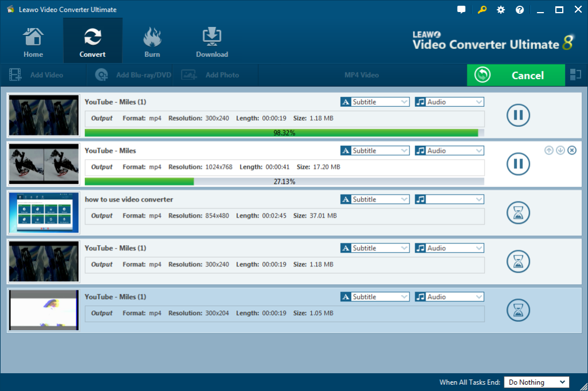The height and width of the screenshot is (391, 588).
Task: Click the resolution value 300x204
Action: [217, 313]
